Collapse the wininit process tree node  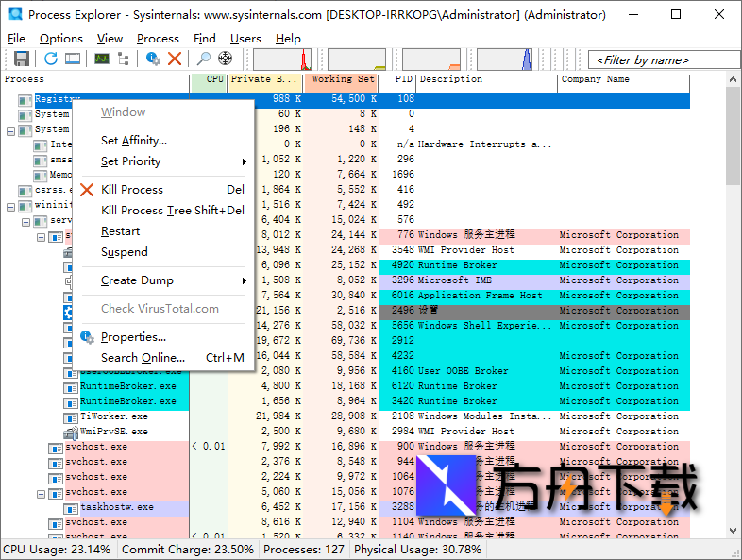point(11,205)
